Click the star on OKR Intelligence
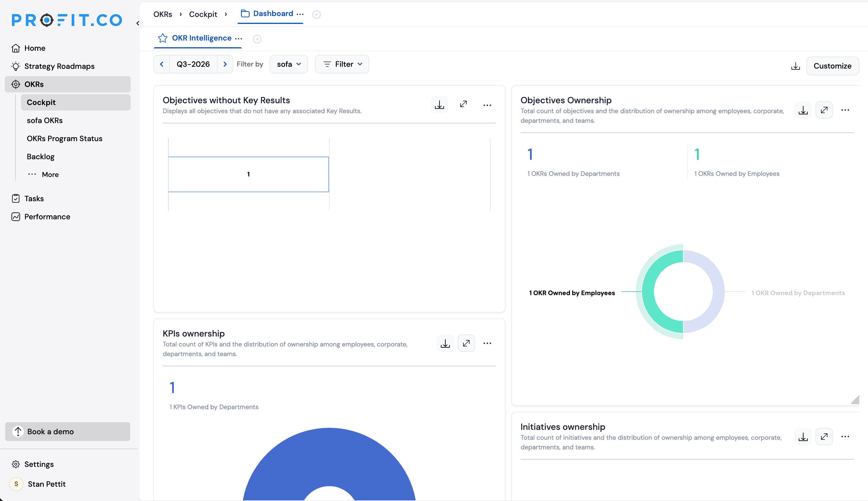The width and height of the screenshot is (868, 501). 163,38
